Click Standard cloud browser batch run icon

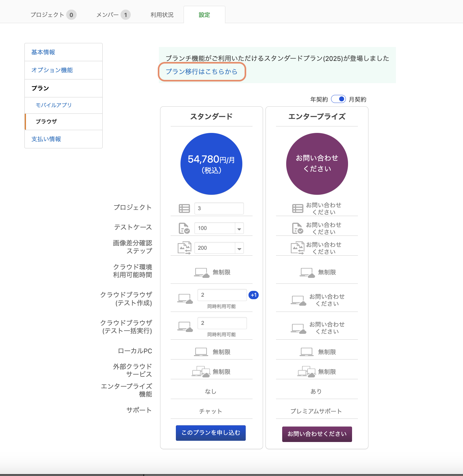pos(185,327)
